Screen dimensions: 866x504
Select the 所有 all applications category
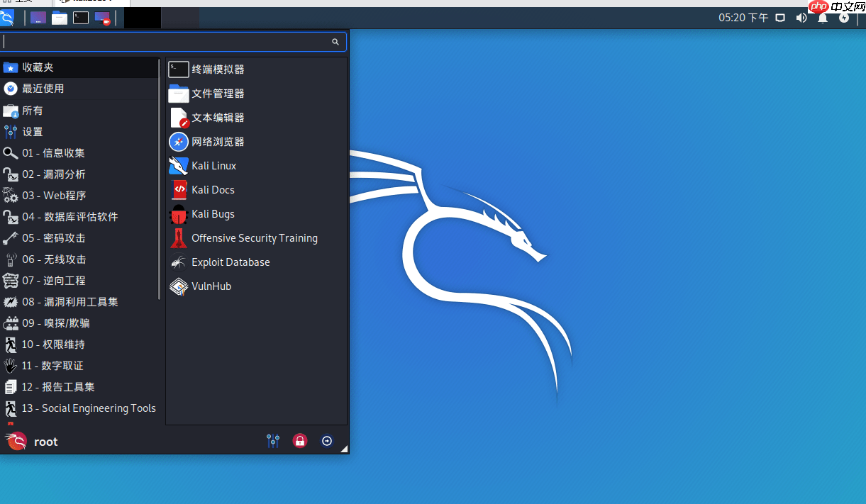point(79,111)
